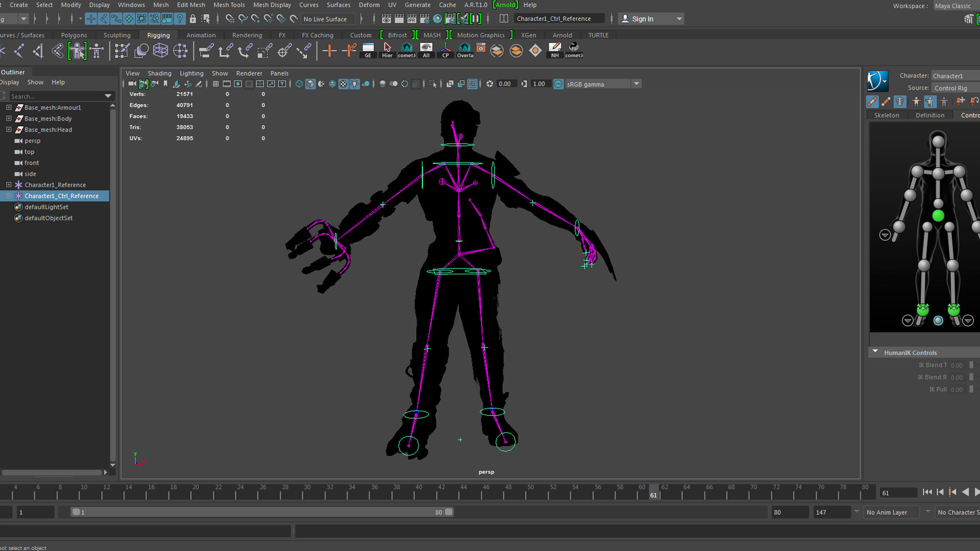This screenshot has width=980, height=551.
Task: Click the CP shelf icon
Action: point(445,50)
